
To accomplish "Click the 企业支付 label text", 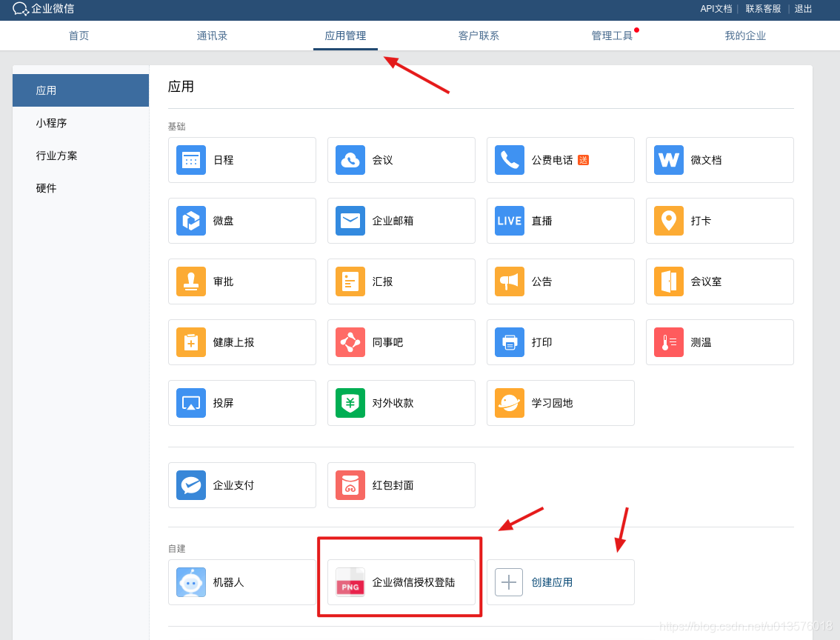I will click(x=233, y=485).
